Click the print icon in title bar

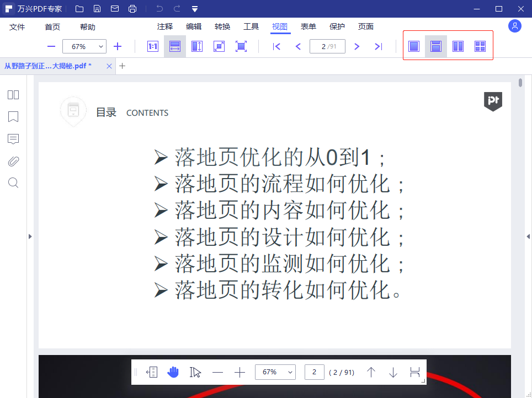[132, 9]
